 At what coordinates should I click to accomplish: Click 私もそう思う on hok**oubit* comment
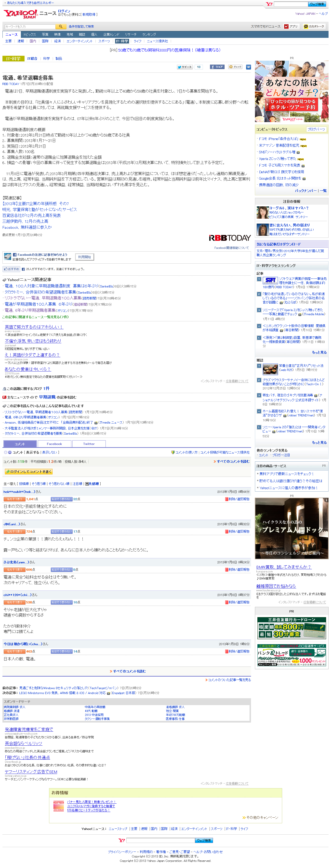point(14,499)
